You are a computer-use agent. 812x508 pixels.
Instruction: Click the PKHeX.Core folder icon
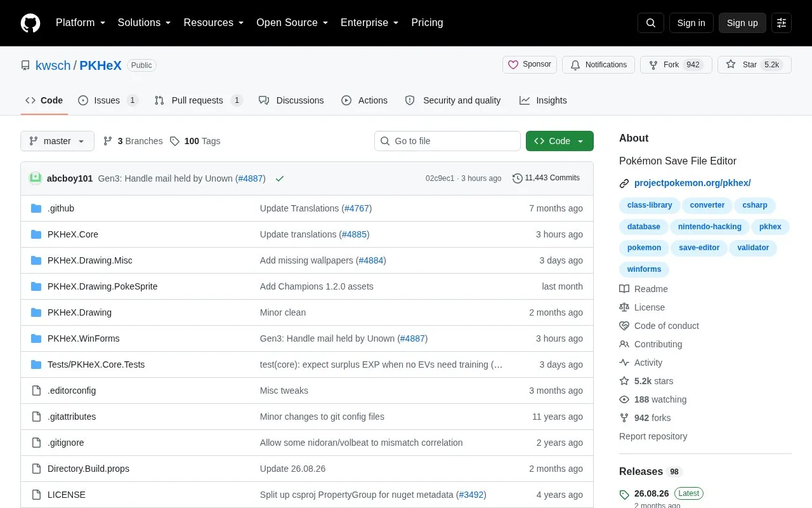36,234
